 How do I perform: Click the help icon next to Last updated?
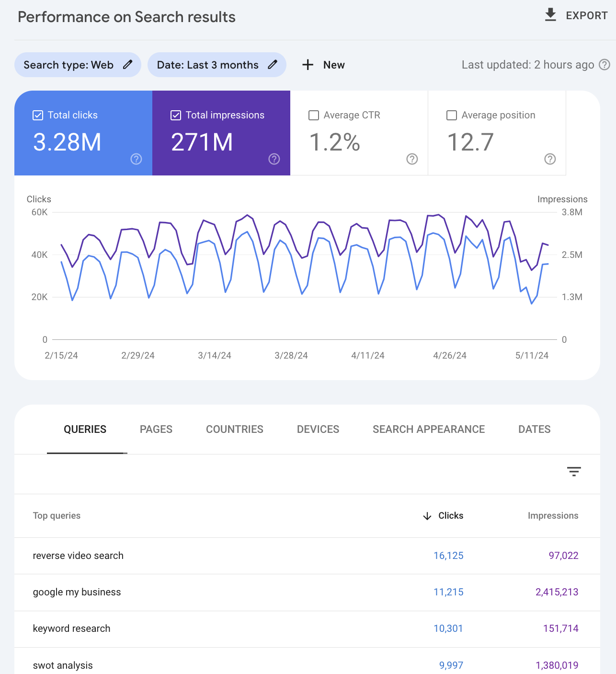(x=605, y=65)
